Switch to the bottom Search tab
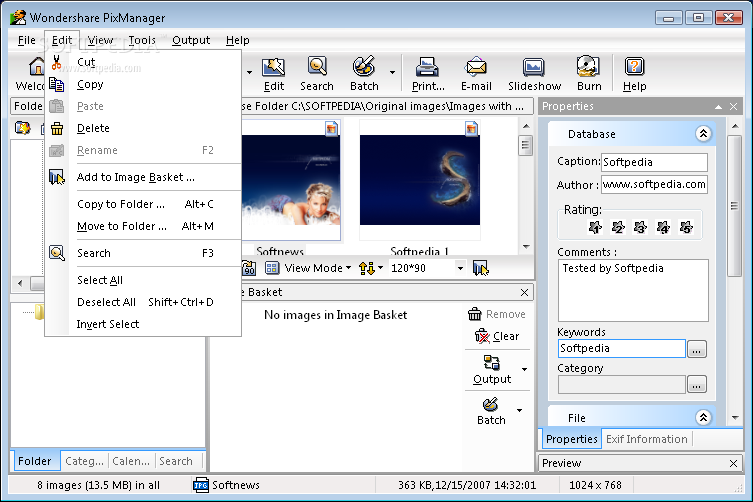This screenshot has height=502, width=753. pos(176,461)
